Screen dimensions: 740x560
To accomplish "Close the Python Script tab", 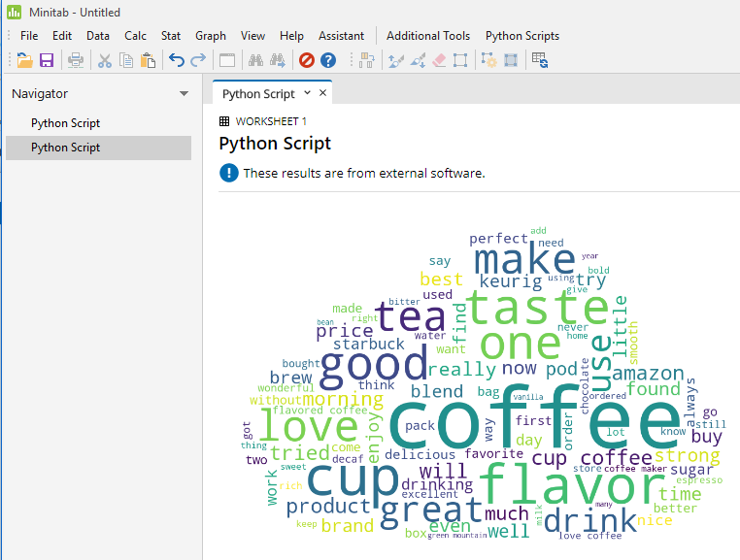I will pos(323,93).
